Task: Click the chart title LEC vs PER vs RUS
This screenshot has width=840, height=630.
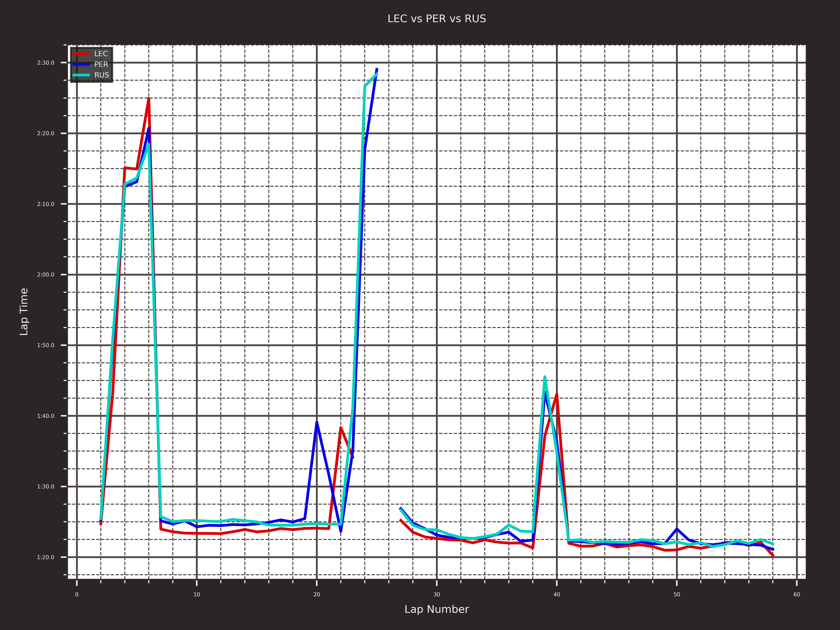Action: click(437, 19)
